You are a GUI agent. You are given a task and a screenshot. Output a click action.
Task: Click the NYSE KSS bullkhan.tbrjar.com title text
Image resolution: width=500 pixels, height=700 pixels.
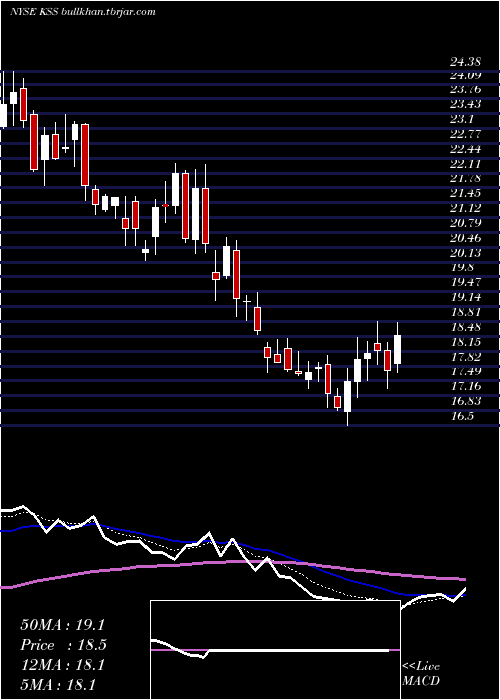(83, 12)
